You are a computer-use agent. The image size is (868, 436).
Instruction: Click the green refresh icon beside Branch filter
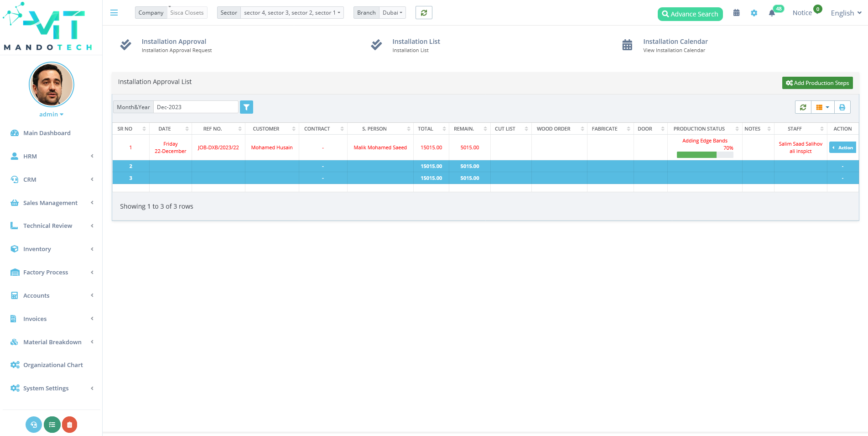click(x=424, y=12)
